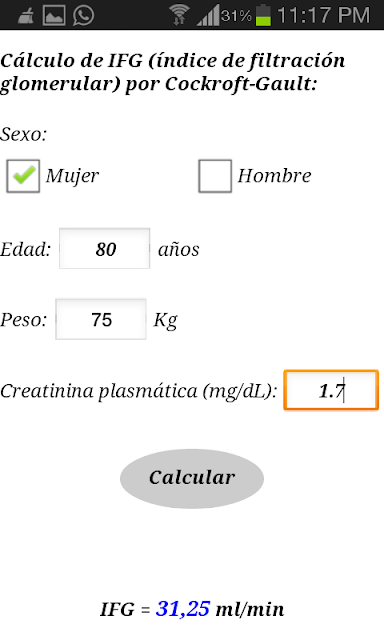Tap the 11:17 PM clock
This screenshot has height=640, width=384.
(323, 16)
